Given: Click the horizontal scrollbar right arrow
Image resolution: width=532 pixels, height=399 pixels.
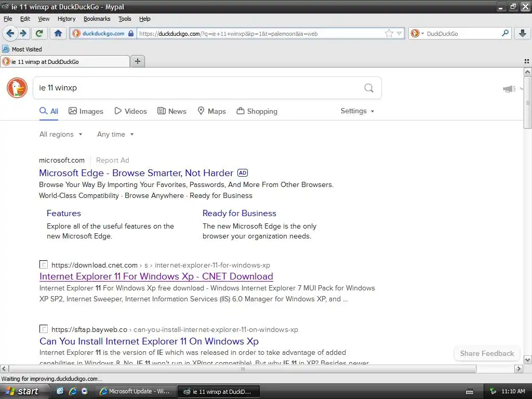Looking at the screenshot, I should click(x=519, y=368).
